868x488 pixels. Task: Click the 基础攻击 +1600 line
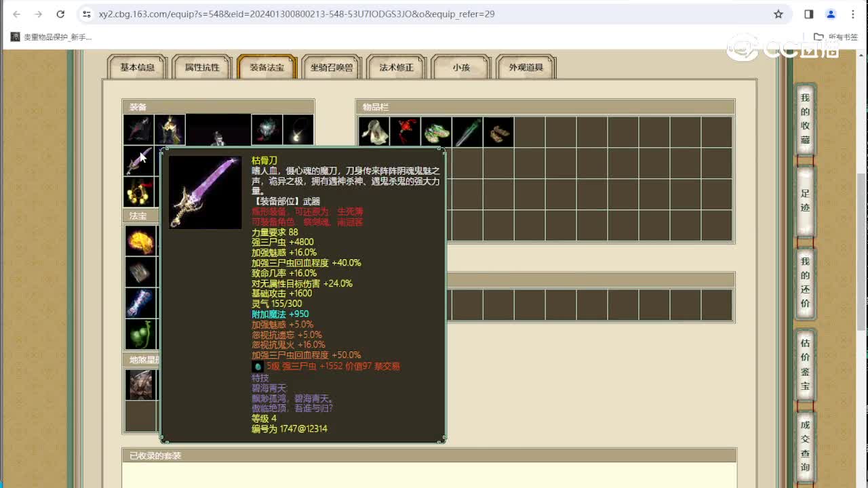pyautogui.click(x=282, y=293)
